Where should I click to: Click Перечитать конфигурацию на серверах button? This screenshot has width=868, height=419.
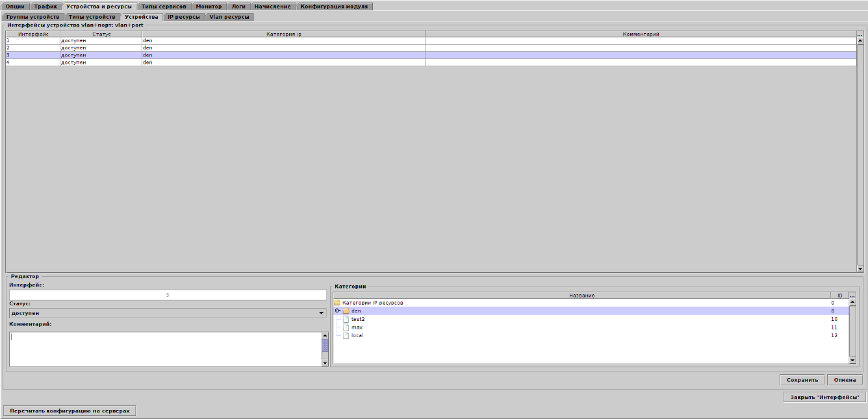(70, 411)
